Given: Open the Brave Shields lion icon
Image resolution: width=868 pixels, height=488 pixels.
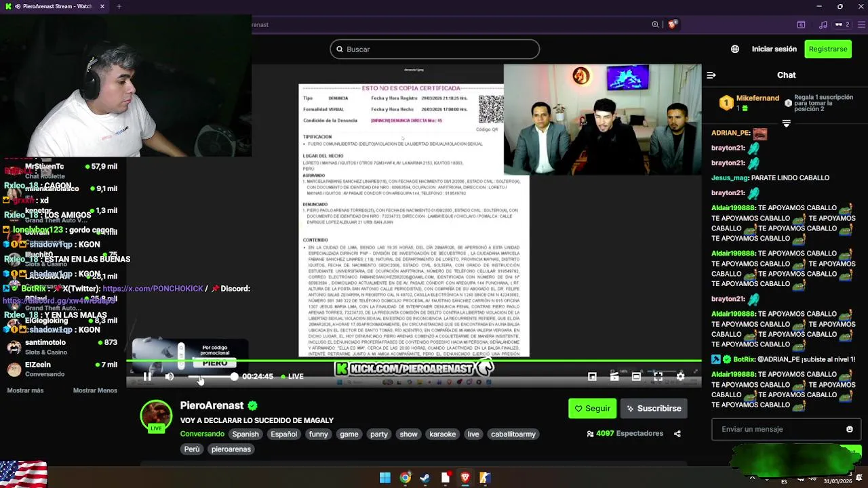Looking at the screenshot, I should [672, 24].
